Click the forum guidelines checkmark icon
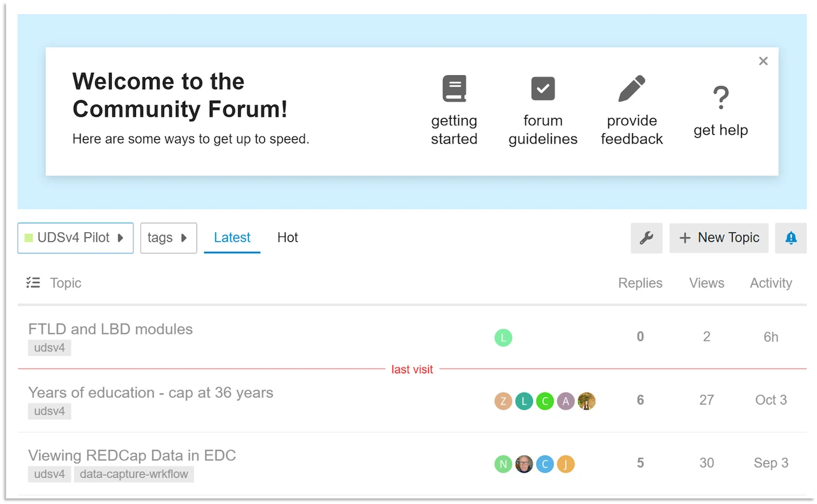The height and width of the screenshot is (504, 817). tap(543, 88)
